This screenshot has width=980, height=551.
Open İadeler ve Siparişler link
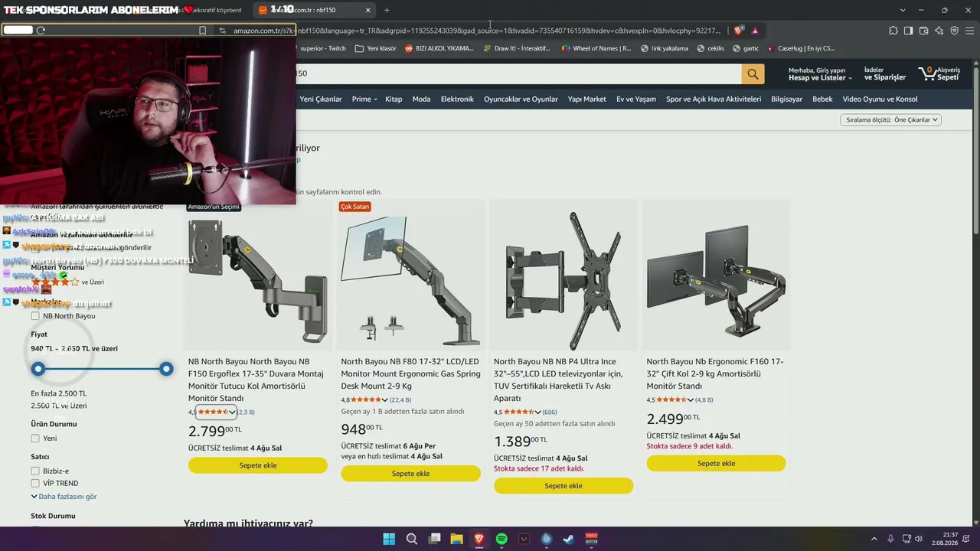click(x=884, y=73)
